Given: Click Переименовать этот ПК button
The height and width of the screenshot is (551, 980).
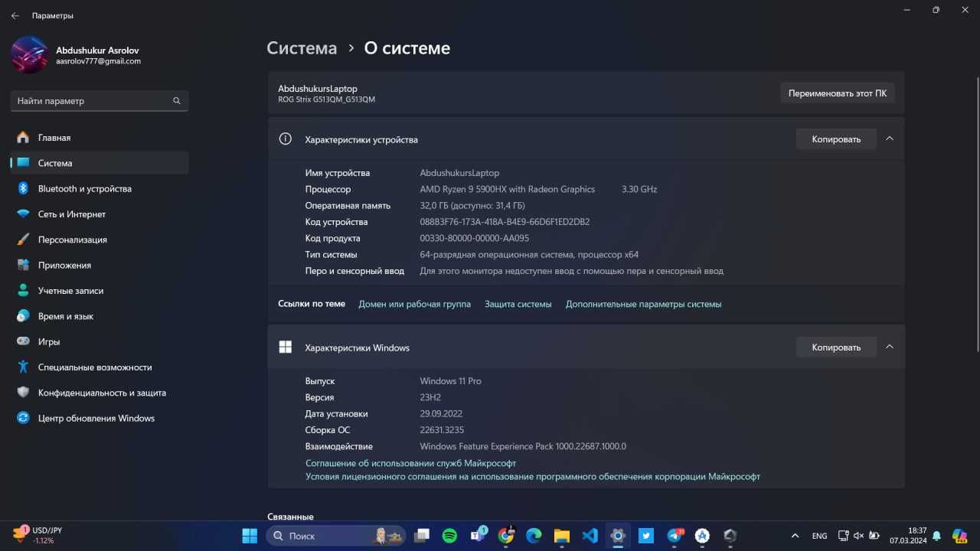Looking at the screenshot, I should [838, 93].
